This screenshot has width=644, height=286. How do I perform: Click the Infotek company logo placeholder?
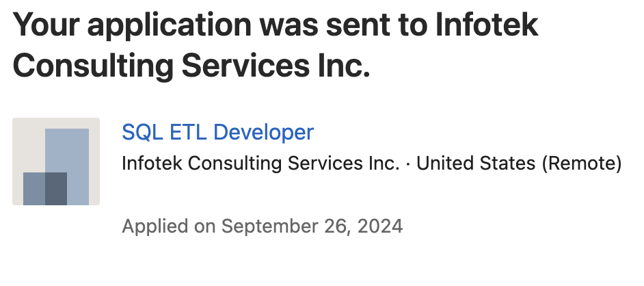point(56,161)
